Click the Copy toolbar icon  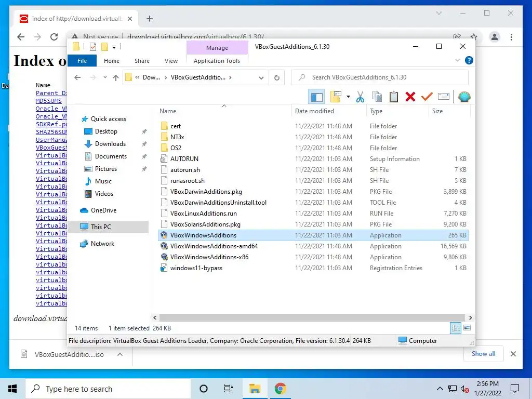click(377, 97)
